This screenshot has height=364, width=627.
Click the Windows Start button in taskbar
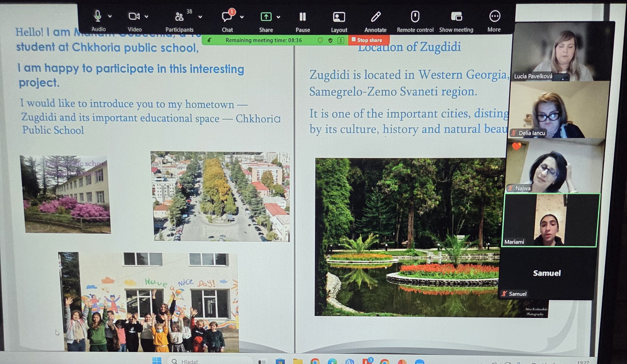[x=157, y=360]
